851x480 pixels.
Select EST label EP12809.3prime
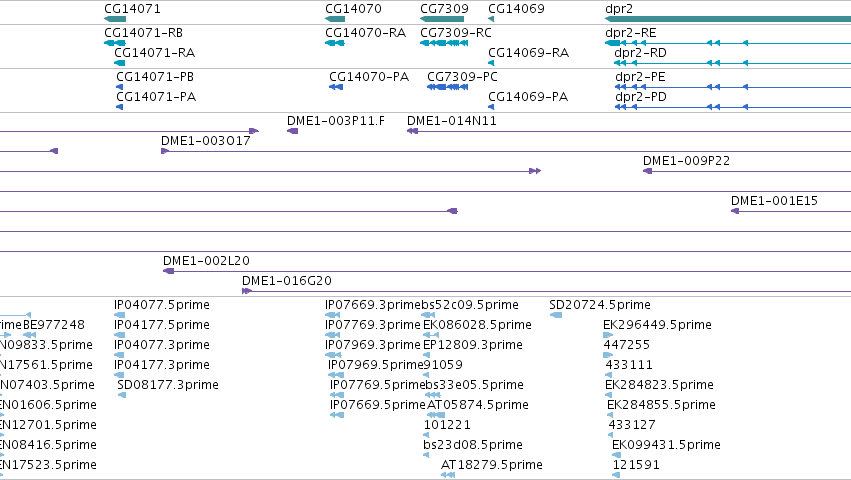pyautogui.click(x=473, y=345)
